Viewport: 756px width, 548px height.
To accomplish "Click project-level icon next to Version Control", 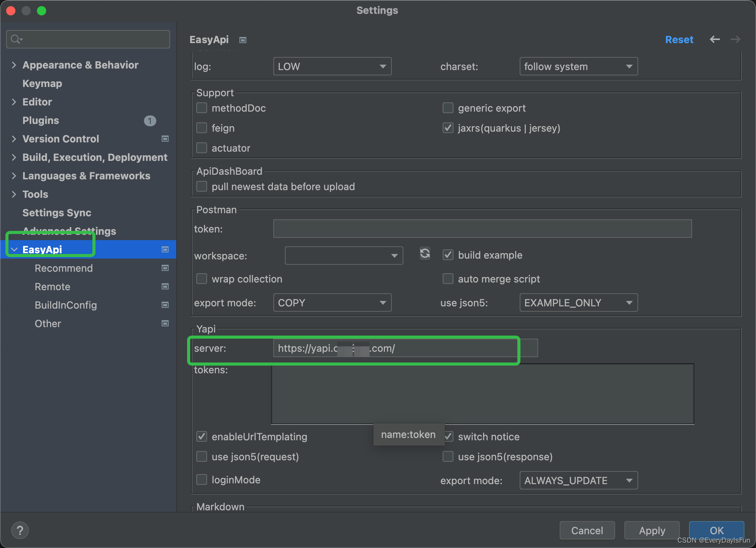I will pos(165,139).
